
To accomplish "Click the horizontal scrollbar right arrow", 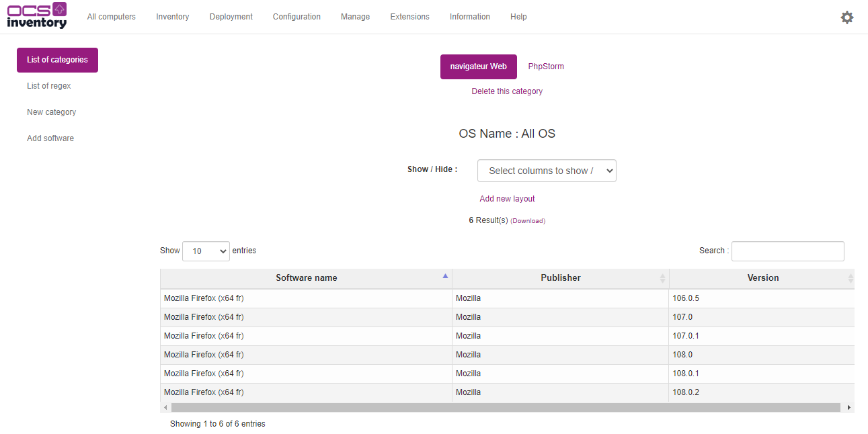I will [849, 408].
